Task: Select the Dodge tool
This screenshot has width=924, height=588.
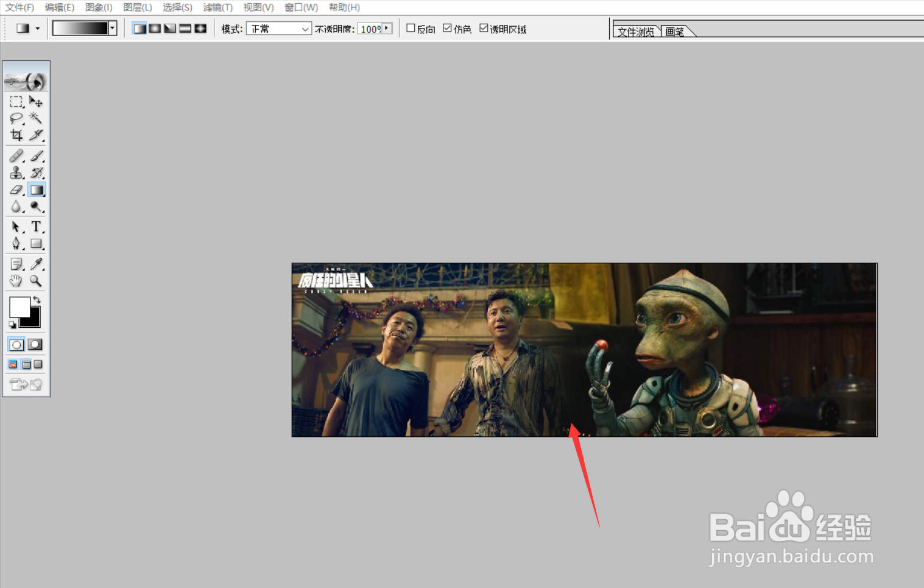Action: click(36, 207)
